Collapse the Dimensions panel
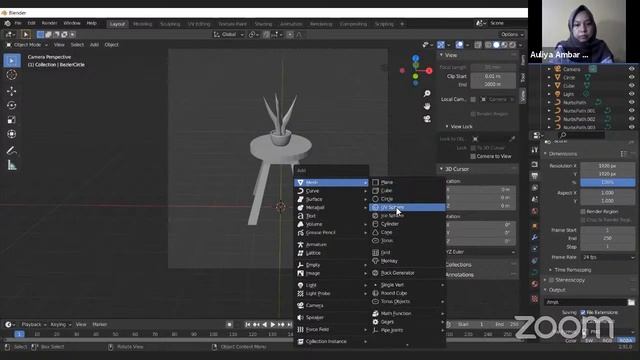The width and height of the screenshot is (640, 360). pyautogui.click(x=545, y=154)
